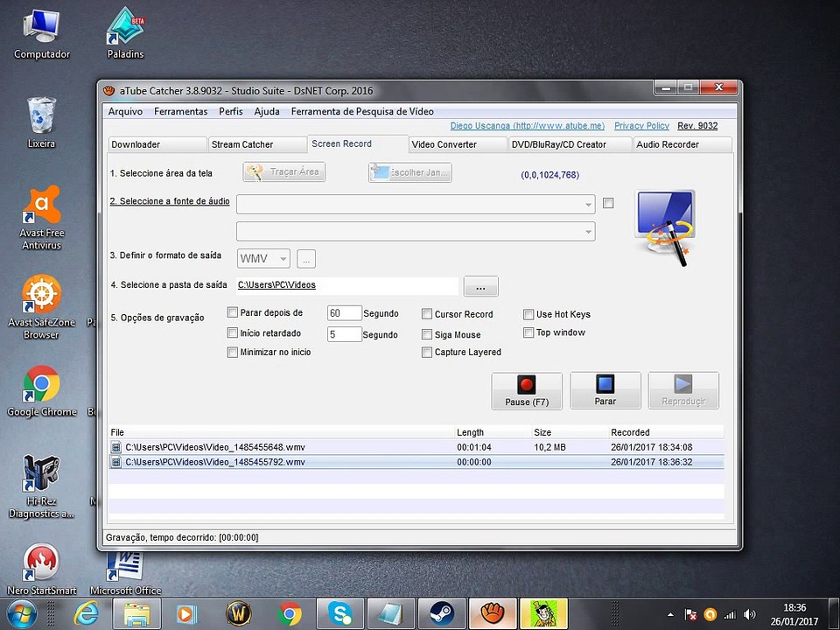Open the yellow cartoon character taskbar app

pos(543,614)
